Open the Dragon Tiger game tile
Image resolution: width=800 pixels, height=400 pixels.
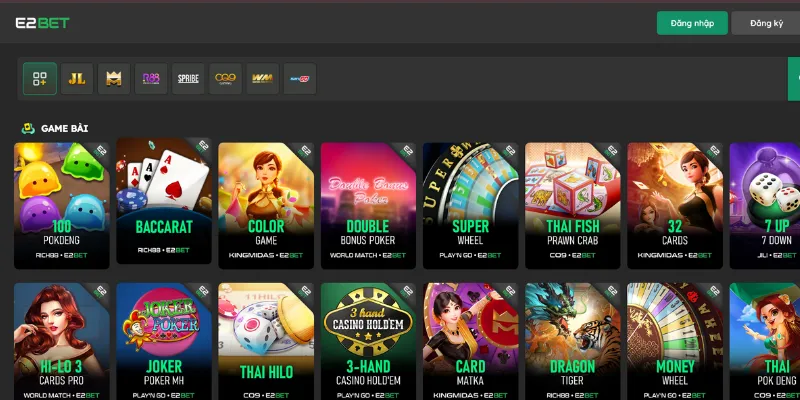coord(573,341)
